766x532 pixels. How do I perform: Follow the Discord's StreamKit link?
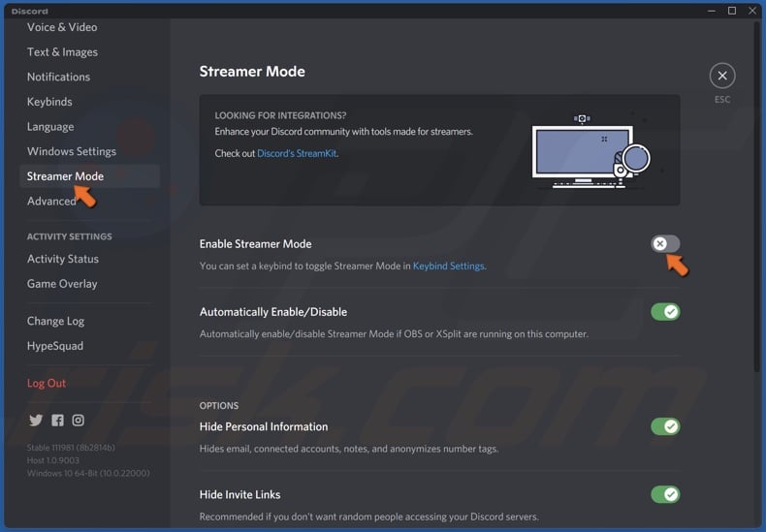(297, 153)
